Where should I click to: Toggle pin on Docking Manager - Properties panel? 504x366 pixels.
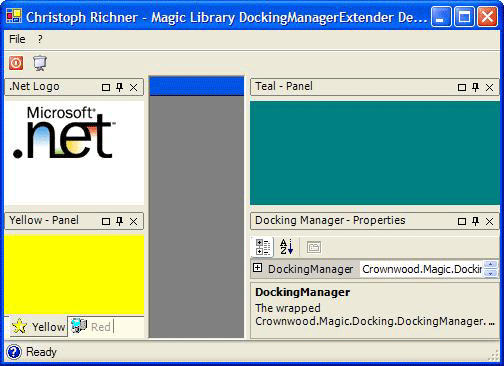[476, 221]
